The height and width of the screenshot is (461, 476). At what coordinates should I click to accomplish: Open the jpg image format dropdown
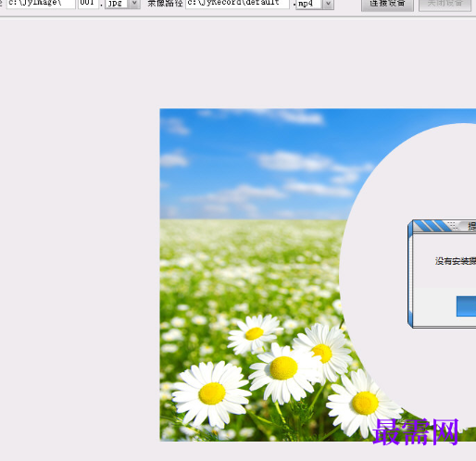point(134,4)
